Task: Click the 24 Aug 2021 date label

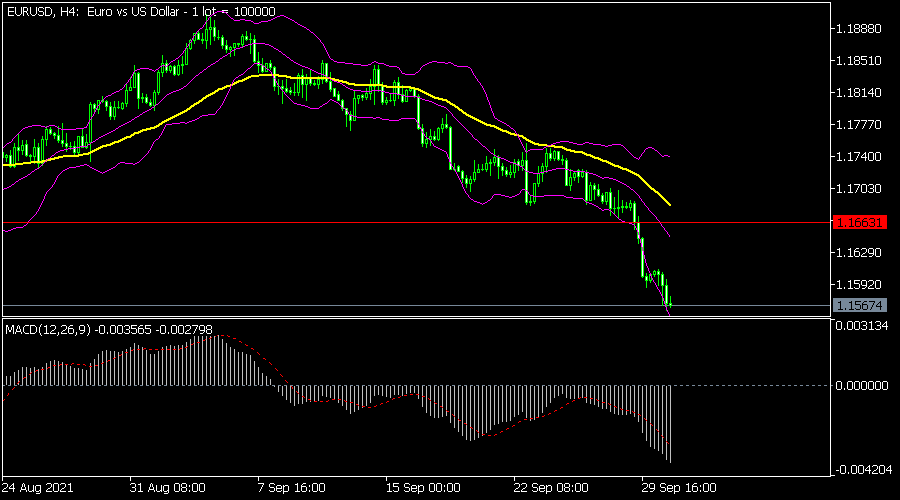Action: tap(37, 488)
